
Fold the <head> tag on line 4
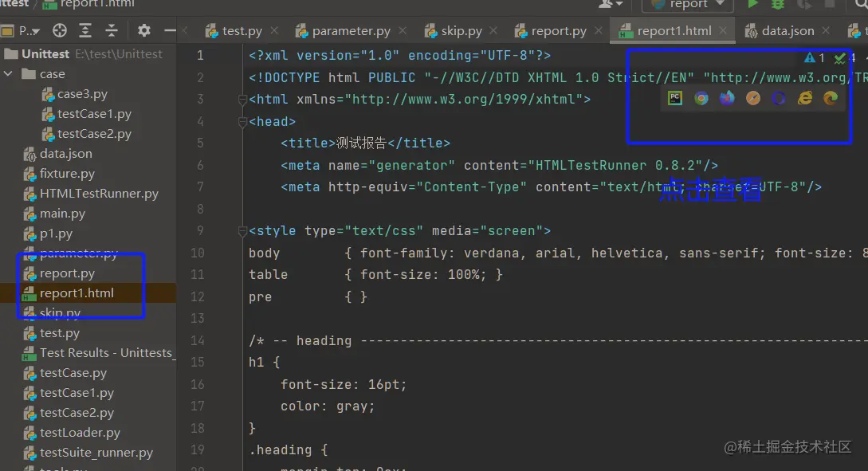(x=242, y=122)
